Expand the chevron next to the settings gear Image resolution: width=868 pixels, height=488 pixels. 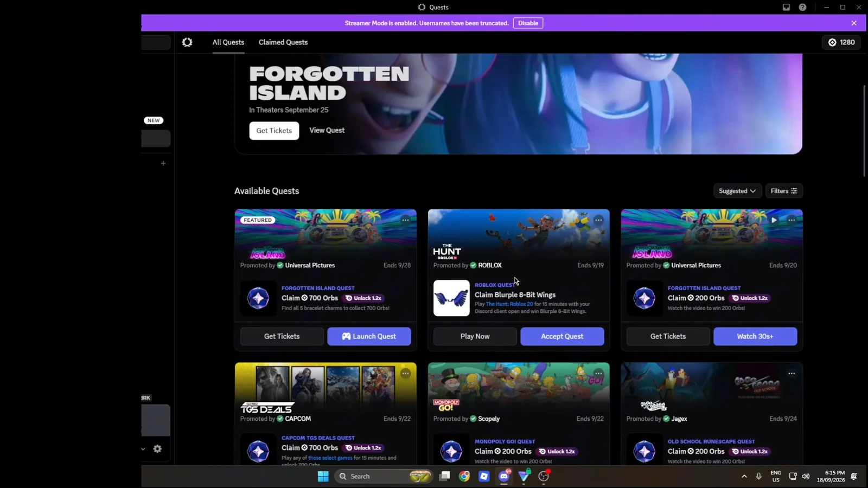(143, 449)
